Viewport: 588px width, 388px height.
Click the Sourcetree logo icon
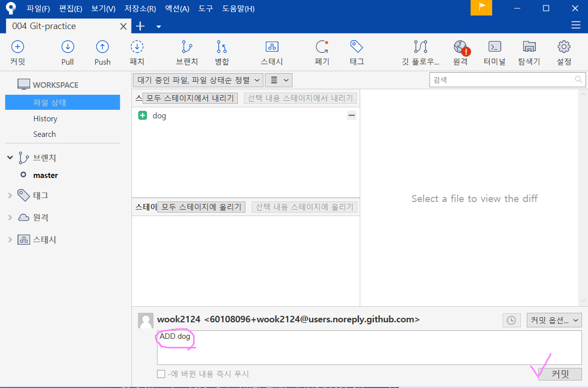(11, 8)
